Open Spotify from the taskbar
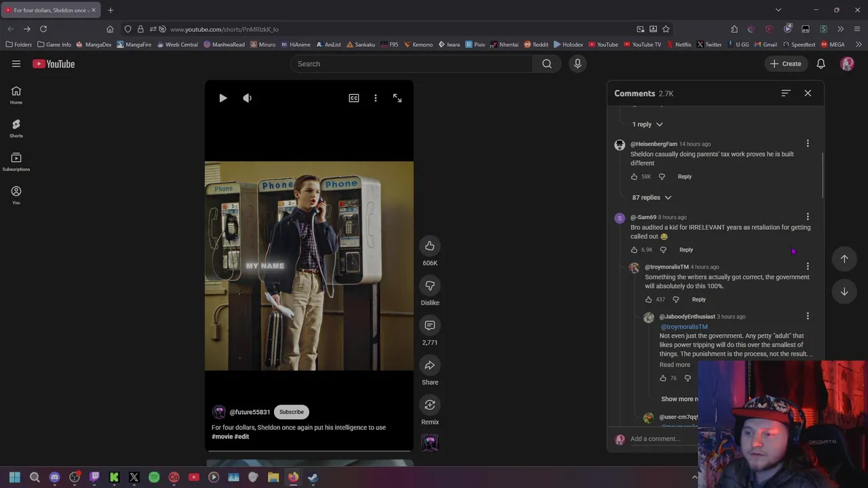 (154, 477)
